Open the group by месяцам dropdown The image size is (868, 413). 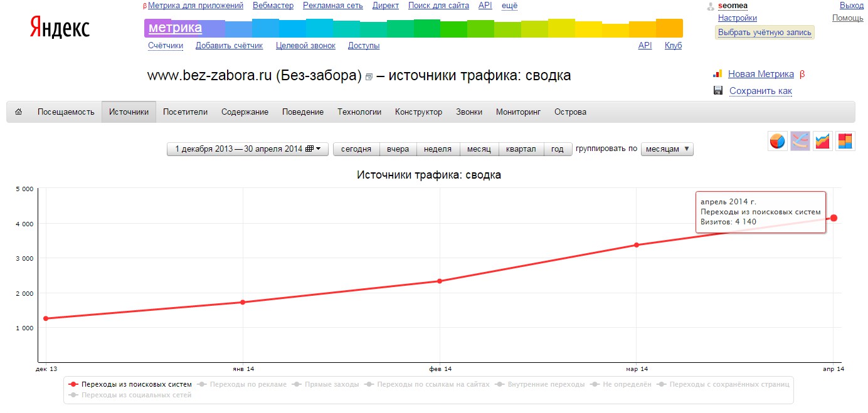667,149
